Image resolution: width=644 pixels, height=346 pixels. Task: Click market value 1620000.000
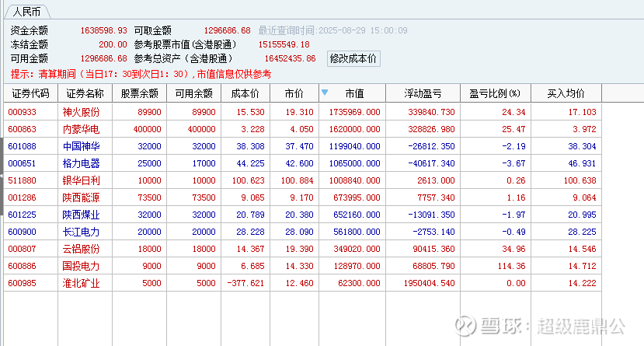click(x=354, y=129)
